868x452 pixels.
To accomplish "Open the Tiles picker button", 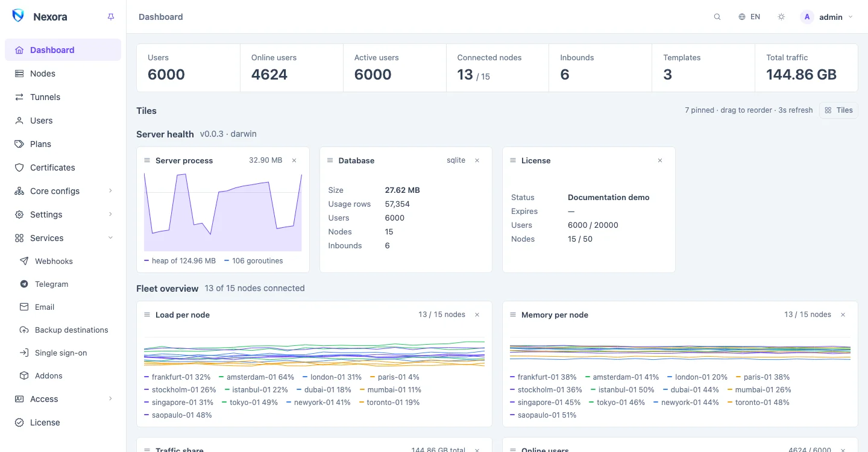I will pyautogui.click(x=838, y=110).
